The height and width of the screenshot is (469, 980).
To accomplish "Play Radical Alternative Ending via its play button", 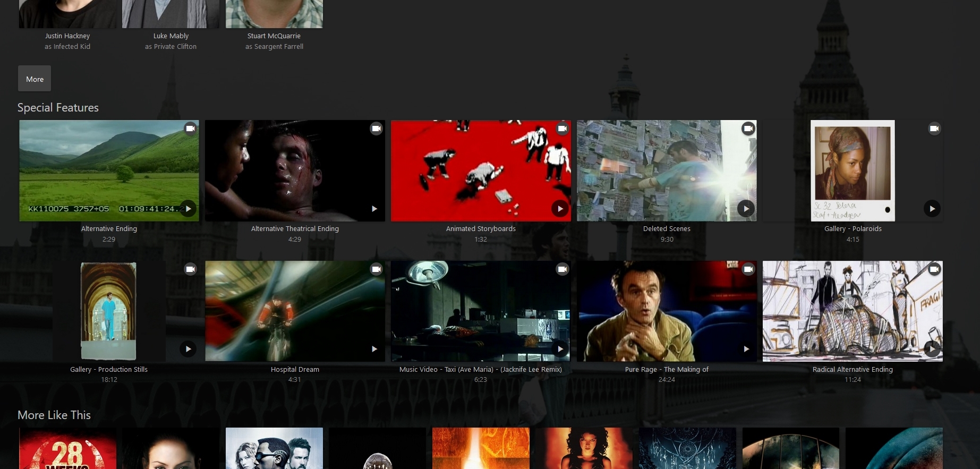I will click(932, 349).
